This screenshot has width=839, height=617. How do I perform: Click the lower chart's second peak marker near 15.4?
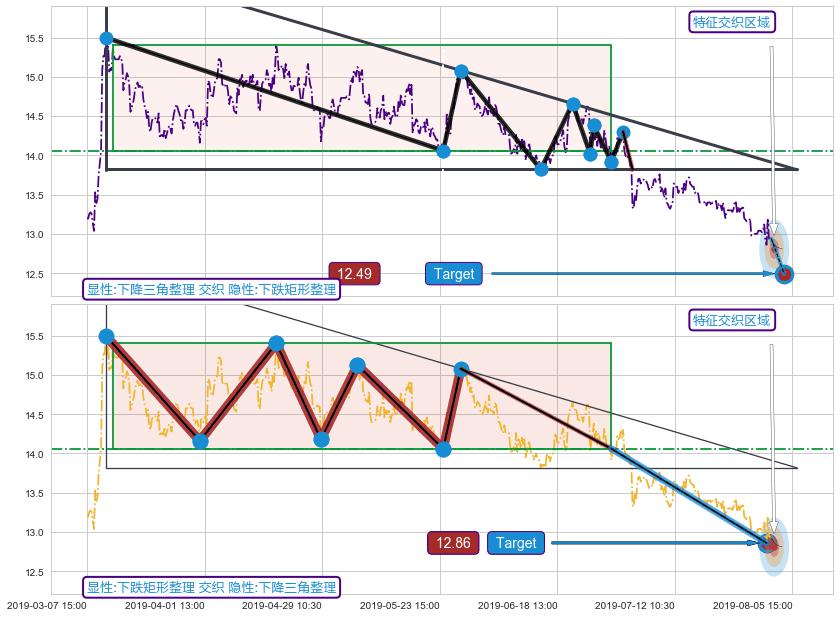pyautogui.click(x=276, y=343)
